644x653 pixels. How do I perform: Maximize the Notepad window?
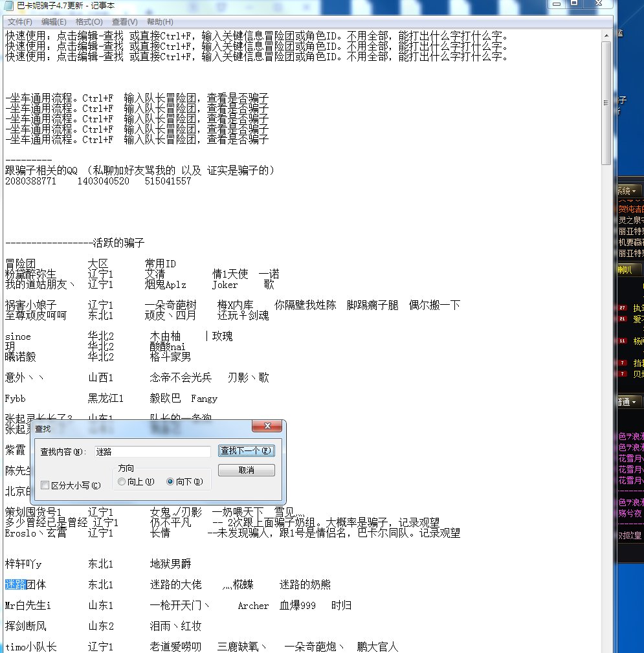574,4
